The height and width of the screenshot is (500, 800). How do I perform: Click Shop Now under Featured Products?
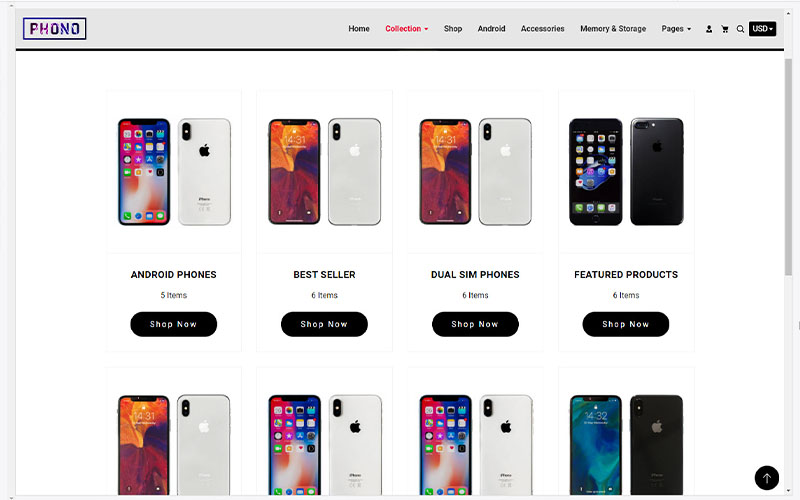(x=626, y=324)
